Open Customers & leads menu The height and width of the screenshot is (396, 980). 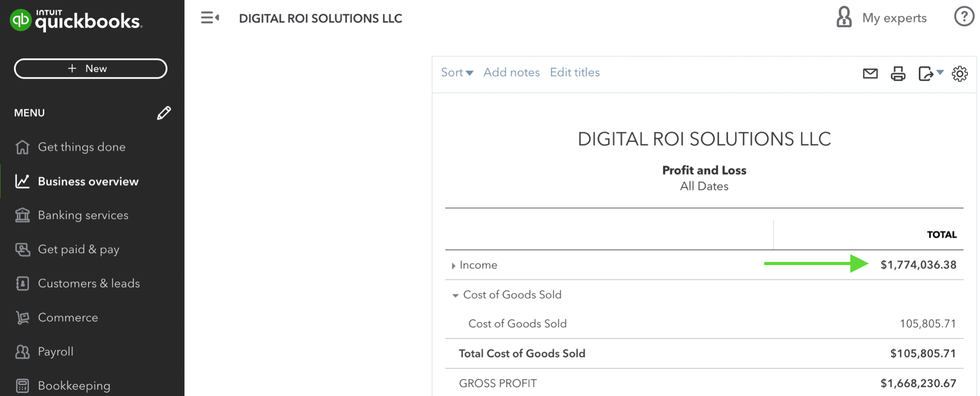(88, 283)
